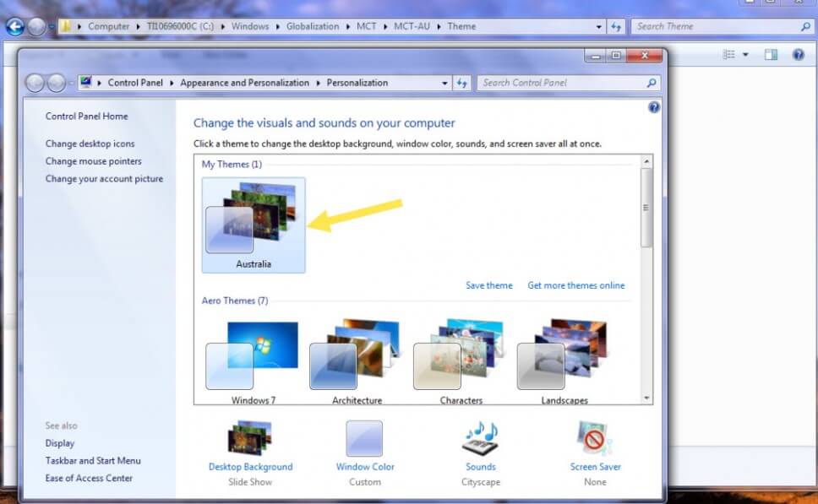Expand arrow after Appearance and Personalization breadcrumb
This screenshot has height=504, width=818.
[x=318, y=83]
